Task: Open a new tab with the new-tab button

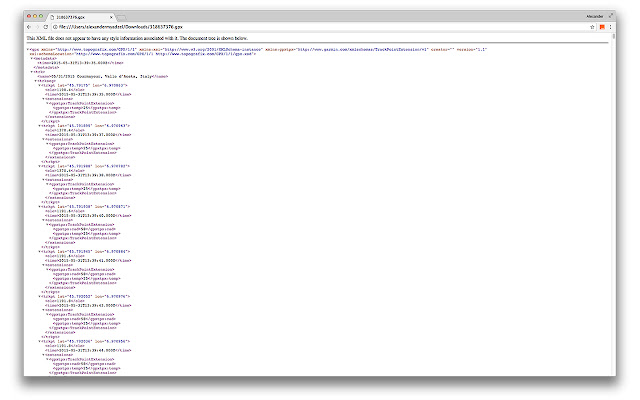Action: (121, 18)
